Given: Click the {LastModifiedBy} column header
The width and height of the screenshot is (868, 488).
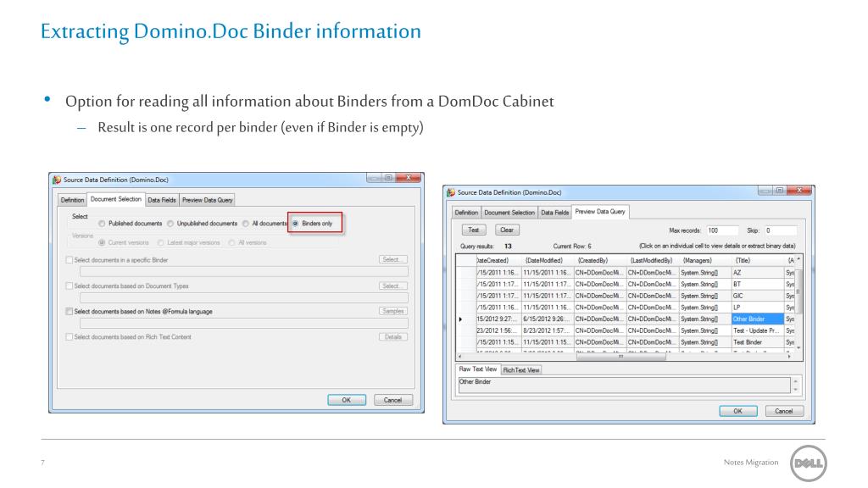Looking at the screenshot, I should (x=652, y=261).
